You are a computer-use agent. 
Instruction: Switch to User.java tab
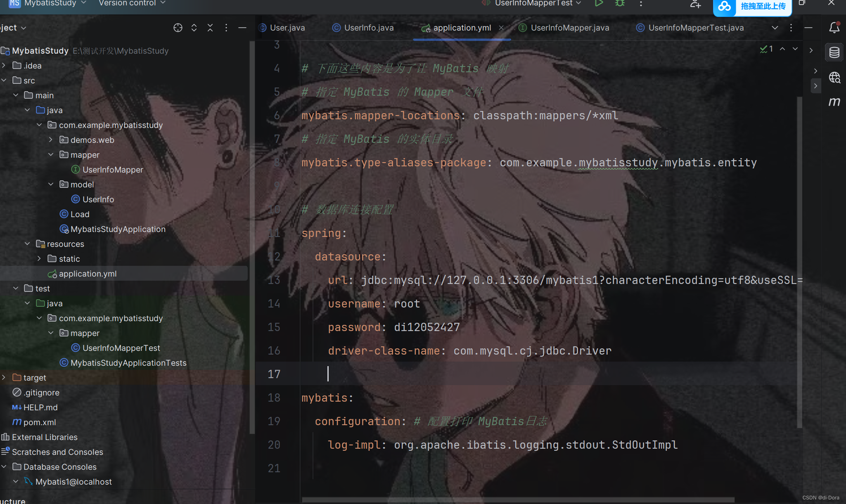tap(287, 28)
